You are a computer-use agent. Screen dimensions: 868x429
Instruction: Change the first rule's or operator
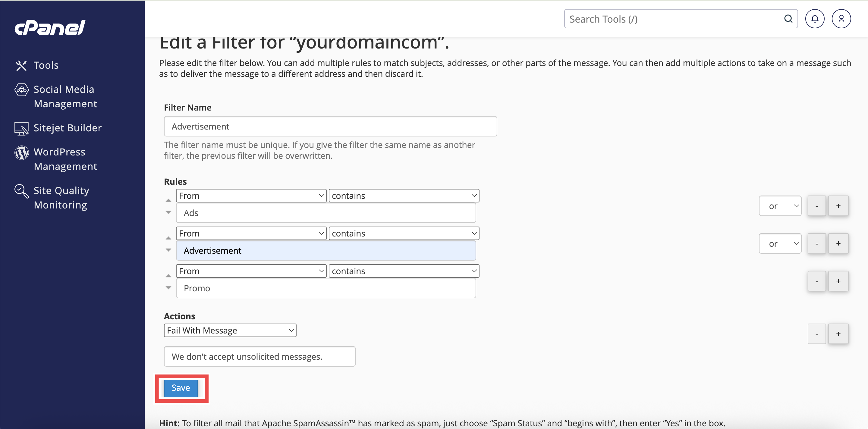click(780, 206)
